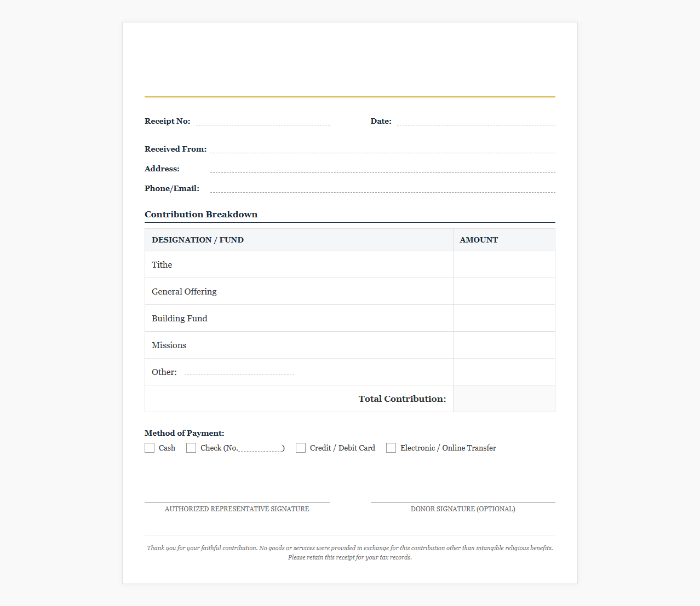The height and width of the screenshot is (606, 700).
Task: Mark the Electronic / Online Transfer checkbox
Action: tap(391, 448)
